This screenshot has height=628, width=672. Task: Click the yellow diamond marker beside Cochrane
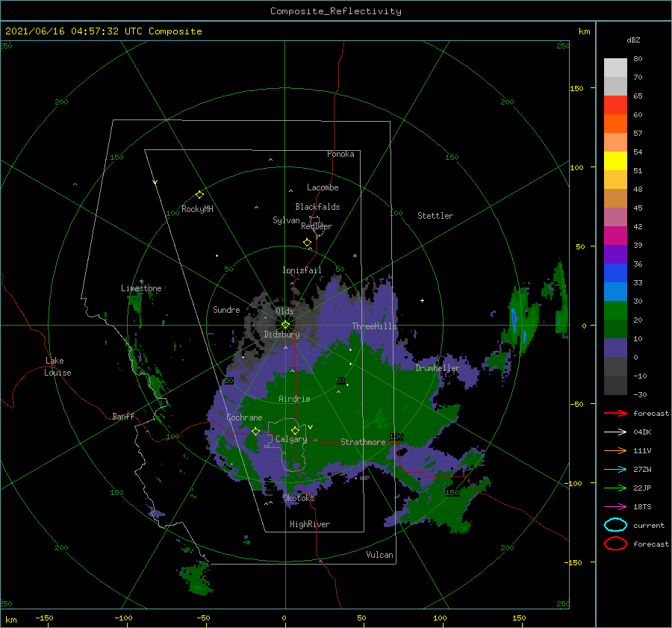(x=255, y=432)
